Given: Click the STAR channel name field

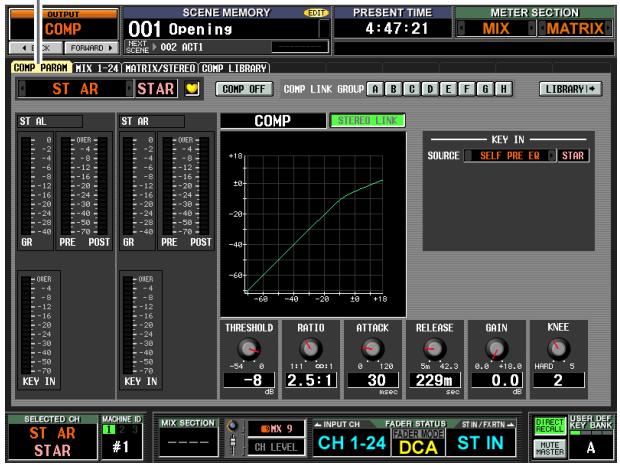Looking at the screenshot, I should click(156, 89).
